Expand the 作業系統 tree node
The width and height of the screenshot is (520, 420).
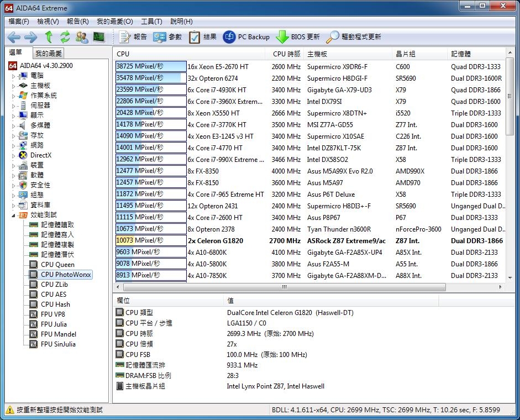pyautogui.click(x=13, y=96)
